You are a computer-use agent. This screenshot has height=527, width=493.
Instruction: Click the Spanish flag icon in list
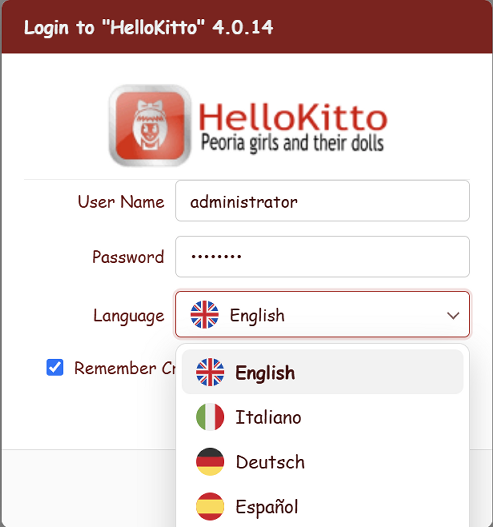click(210, 506)
